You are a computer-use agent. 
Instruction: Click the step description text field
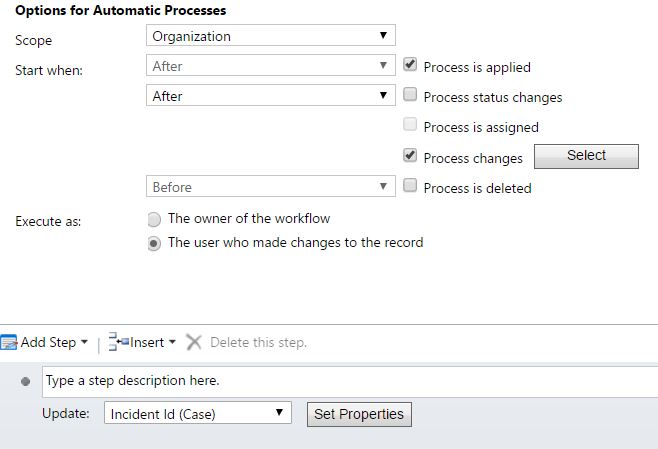click(x=350, y=381)
